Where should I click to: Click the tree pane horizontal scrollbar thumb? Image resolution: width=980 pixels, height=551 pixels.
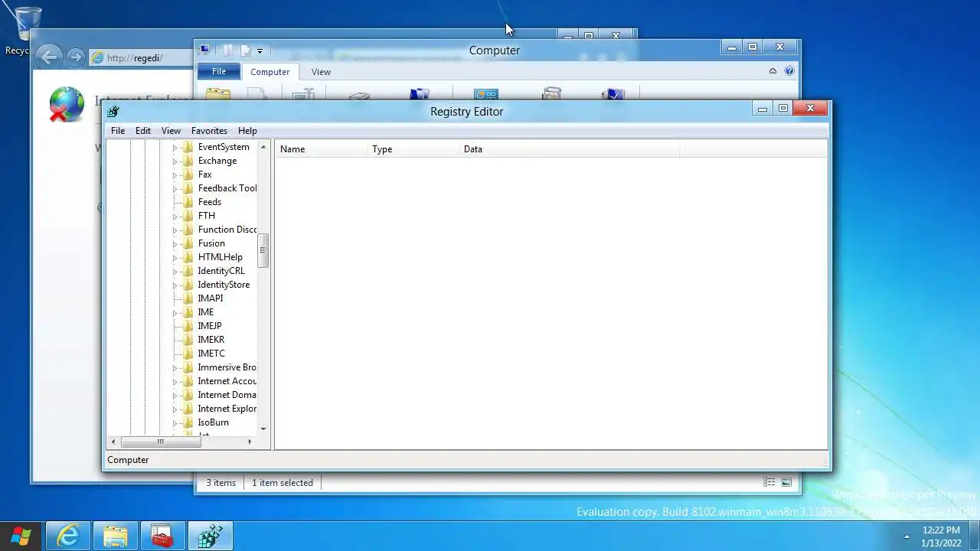160,442
